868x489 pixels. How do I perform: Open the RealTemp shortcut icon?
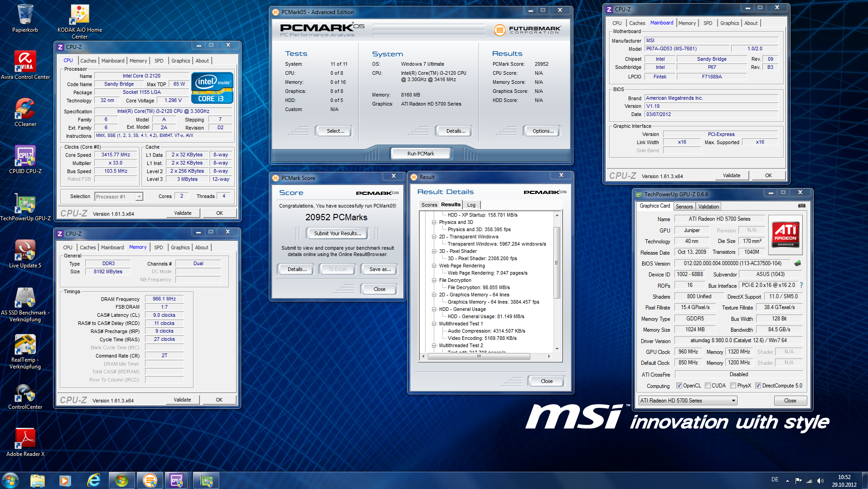pos(25,351)
